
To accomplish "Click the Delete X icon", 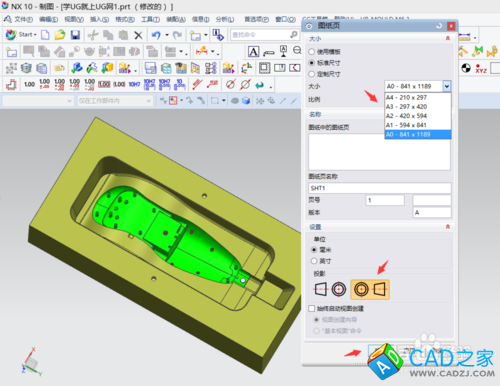I will click(138, 35).
